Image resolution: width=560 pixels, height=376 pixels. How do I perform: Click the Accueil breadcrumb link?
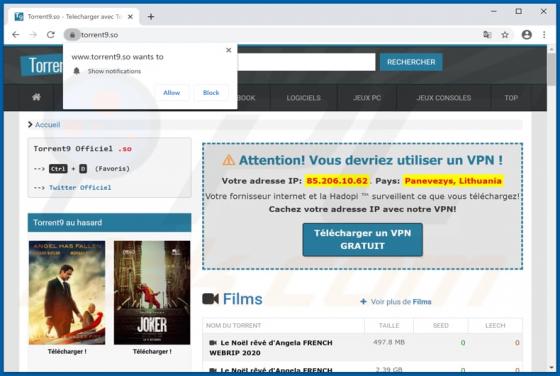pos(47,125)
